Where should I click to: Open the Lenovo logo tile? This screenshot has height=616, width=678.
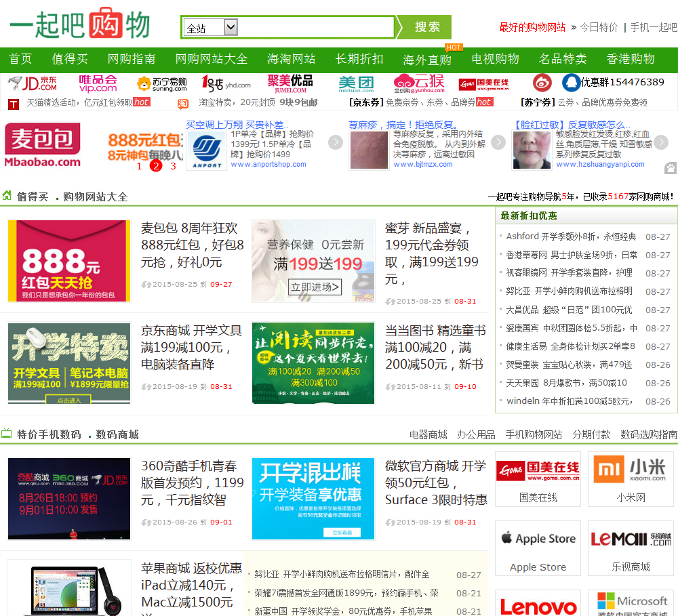[x=538, y=603]
